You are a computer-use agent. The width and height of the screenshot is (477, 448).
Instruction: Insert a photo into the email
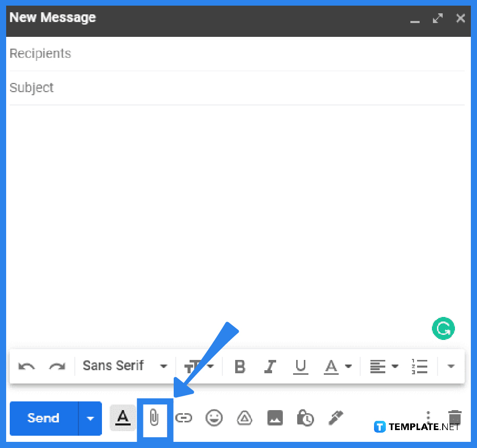point(275,418)
